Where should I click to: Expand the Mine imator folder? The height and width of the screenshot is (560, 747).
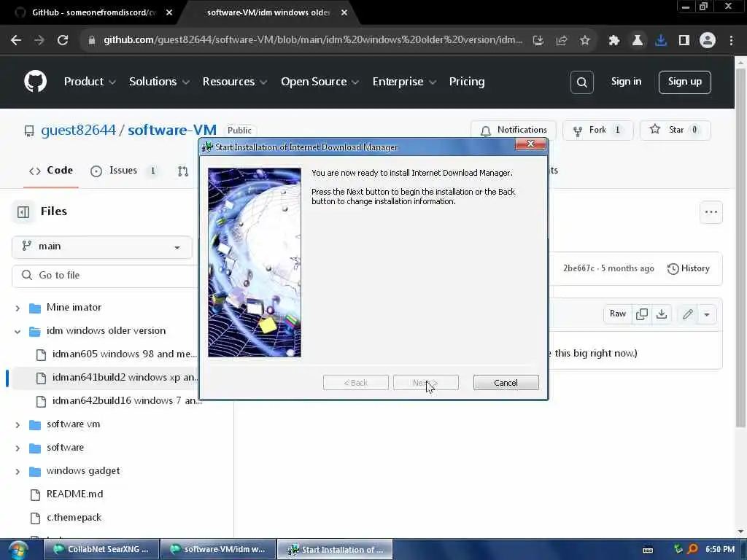pyautogui.click(x=18, y=308)
